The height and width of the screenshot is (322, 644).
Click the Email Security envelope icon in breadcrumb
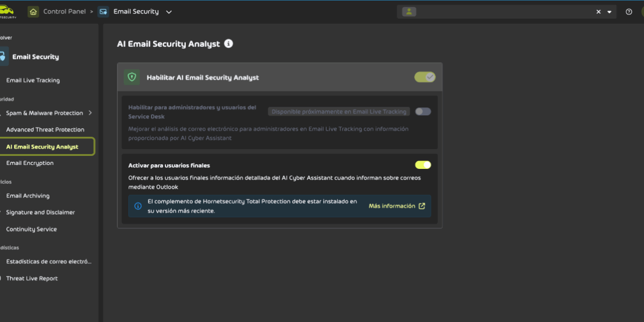coord(103,12)
